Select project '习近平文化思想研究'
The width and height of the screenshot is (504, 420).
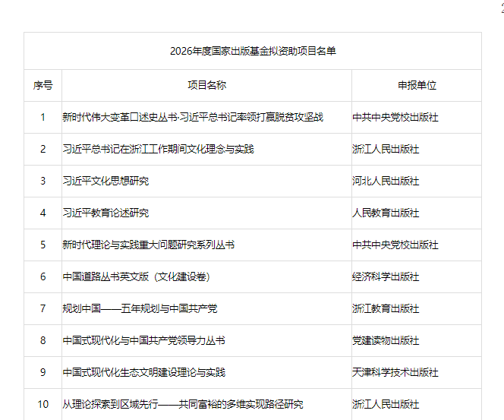(106, 181)
